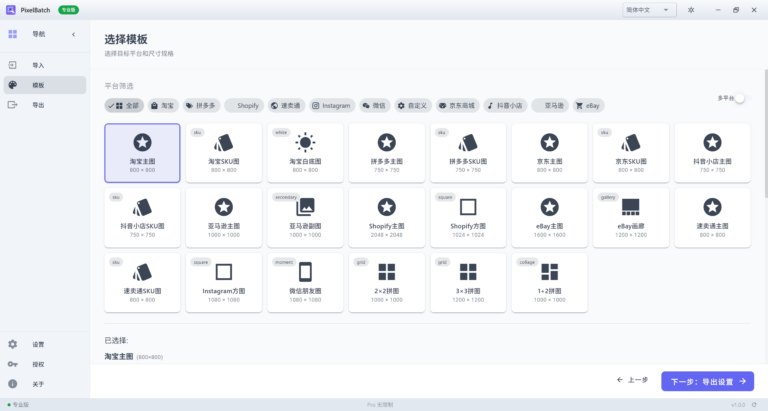Pick the eBay画廊 gallery template
This screenshot has height=411, width=768.
pos(631,218)
